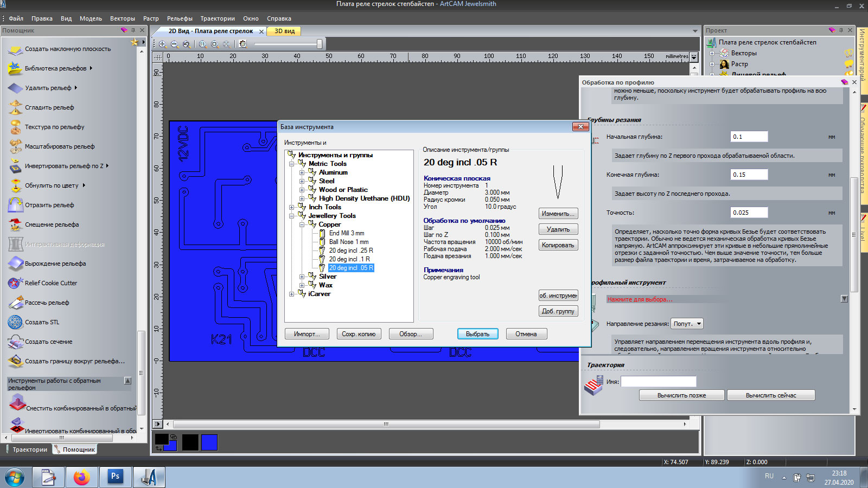
Task: Expand the Wood or Plastic group
Action: 302,190
